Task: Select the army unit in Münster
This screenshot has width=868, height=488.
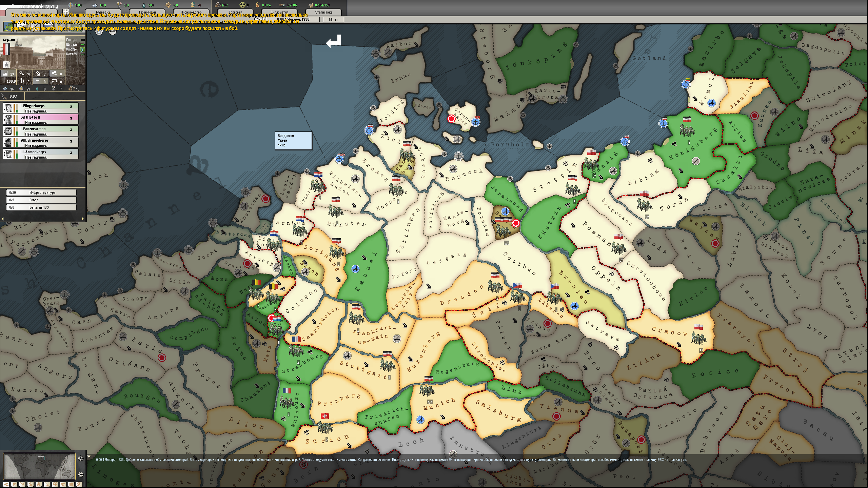Action: tap(336, 211)
